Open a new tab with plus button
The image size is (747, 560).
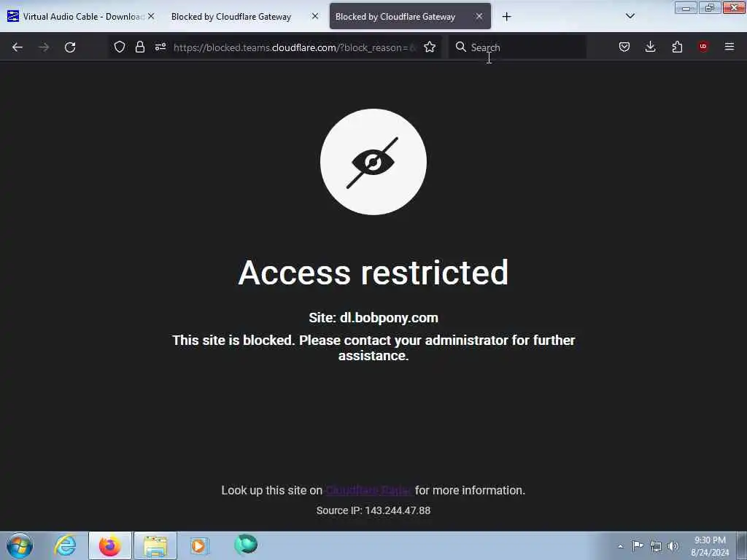tap(506, 17)
